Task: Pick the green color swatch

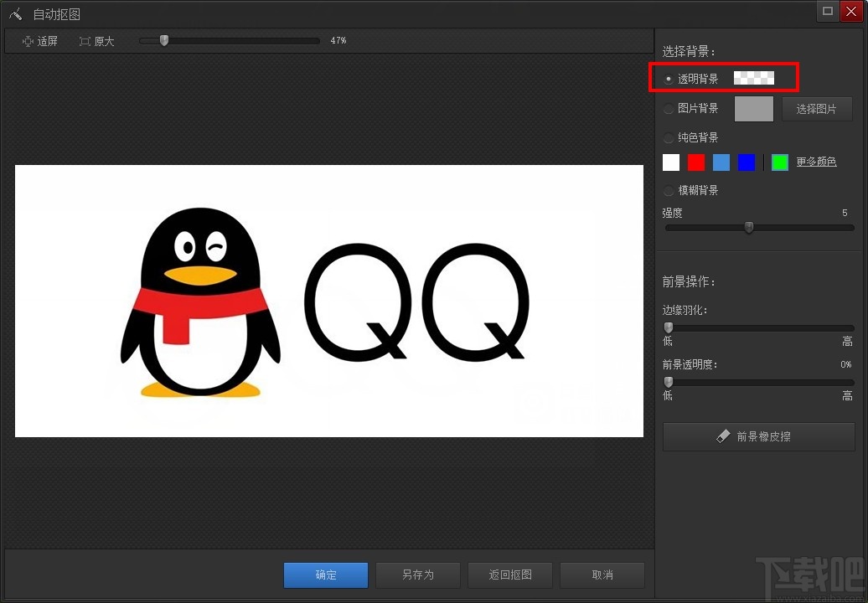Action: tap(779, 162)
